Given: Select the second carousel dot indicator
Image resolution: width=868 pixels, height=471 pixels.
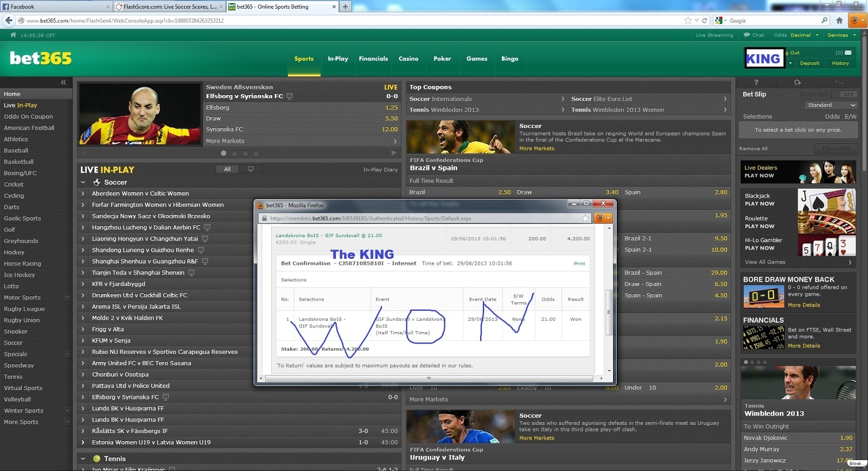Looking at the screenshot, I should click(234, 153).
